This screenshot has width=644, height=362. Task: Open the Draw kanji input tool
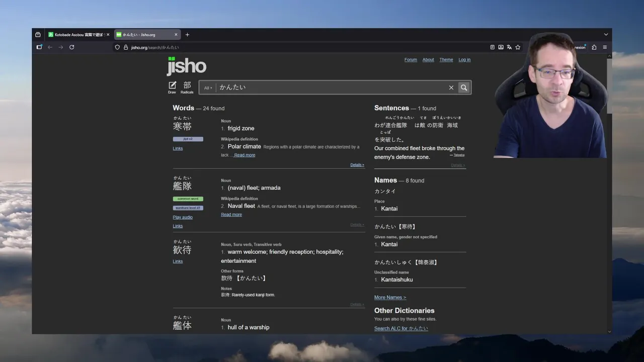pyautogui.click(x=172, y=87)
